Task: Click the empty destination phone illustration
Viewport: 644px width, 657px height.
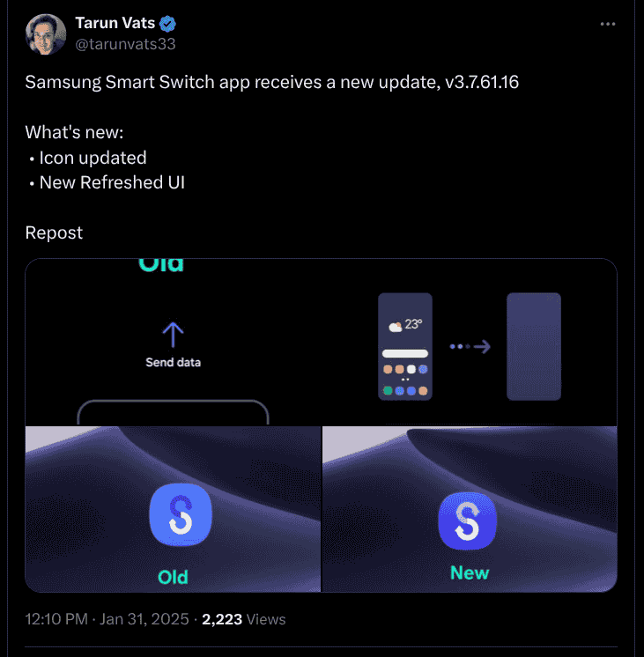Action: 534,346
